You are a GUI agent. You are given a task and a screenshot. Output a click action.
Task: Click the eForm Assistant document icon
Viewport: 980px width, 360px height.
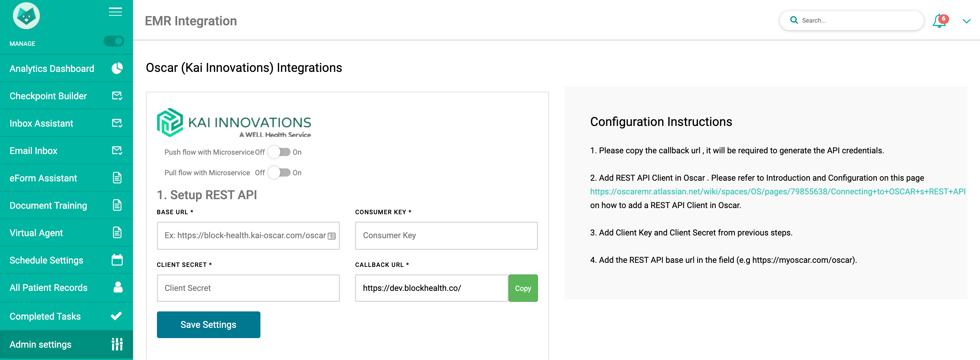click(x=117, y=178)
